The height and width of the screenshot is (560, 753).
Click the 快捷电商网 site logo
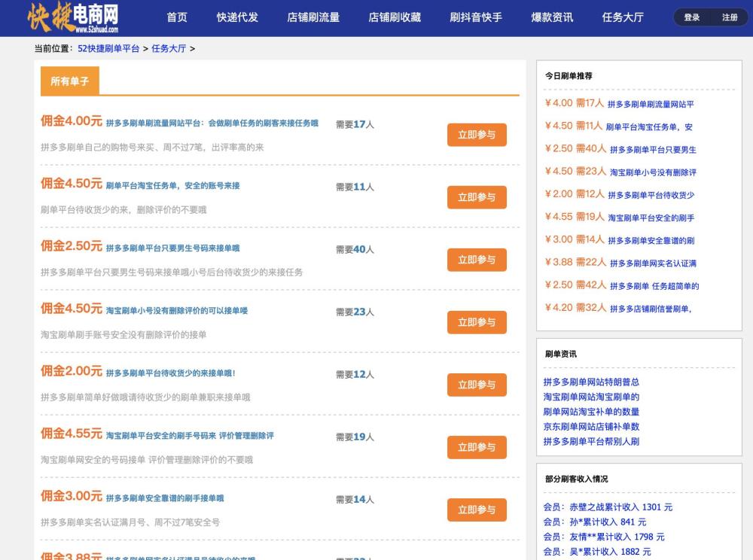click(72, 17)
